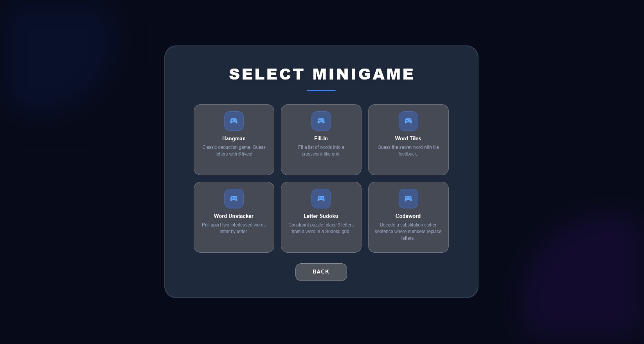Click Letter Sudoku constraint puzzle description
This screenshot has width=644, height=344.
coord(321,228)
